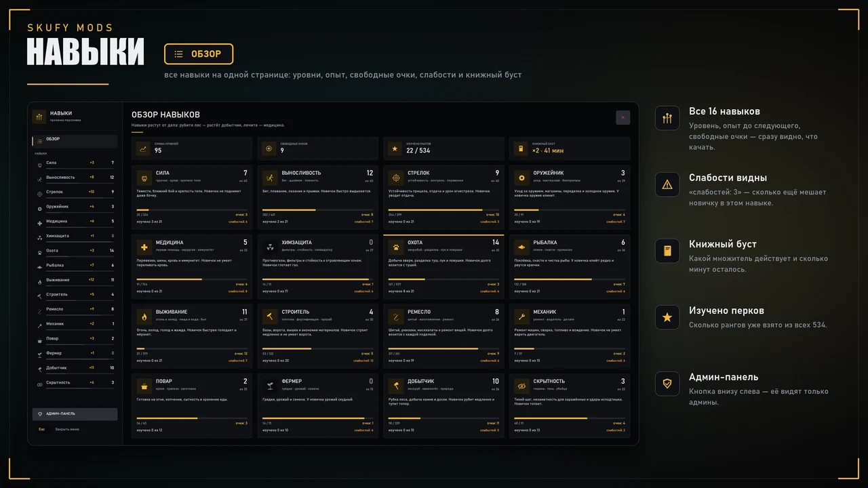This screenshot has width=868, height=488.
Task: Click the running man icon on the Выносливость card
Action: 270,178
